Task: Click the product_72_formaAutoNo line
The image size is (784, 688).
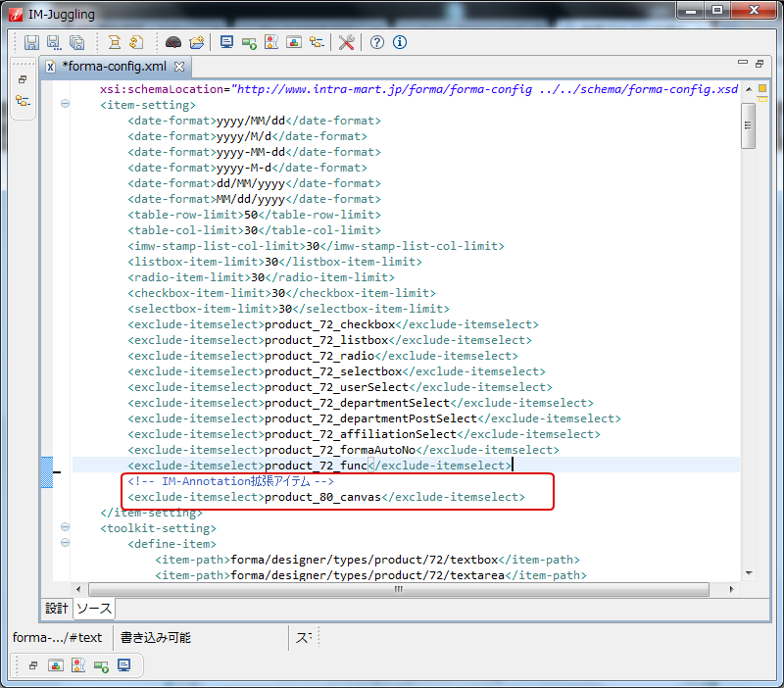Action: click(344, 450)
